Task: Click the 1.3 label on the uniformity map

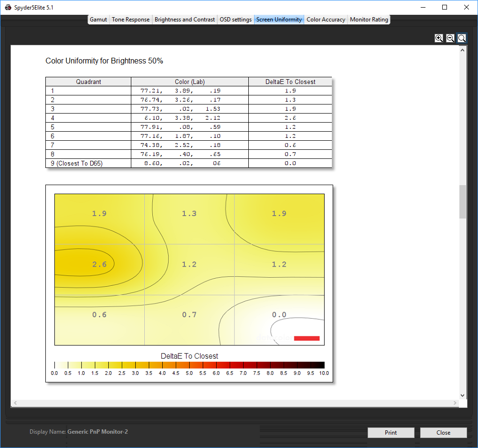Action: [189, 213]
